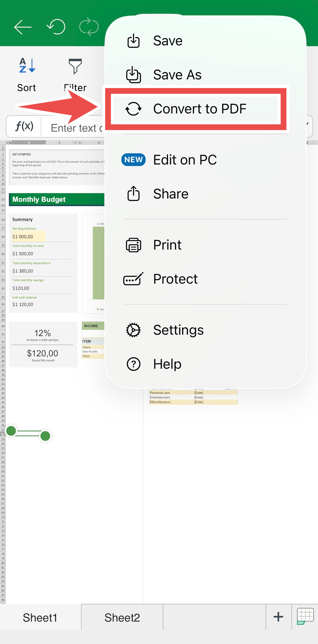Switch to the Sheet2 tab

point(122,618)
